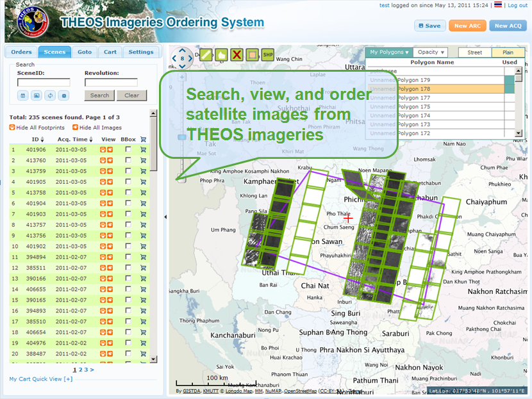Image resolution: width=532 pixels, height=399 pixels.
Task: Click the New ACQ button
Action: tap(508, 26)
